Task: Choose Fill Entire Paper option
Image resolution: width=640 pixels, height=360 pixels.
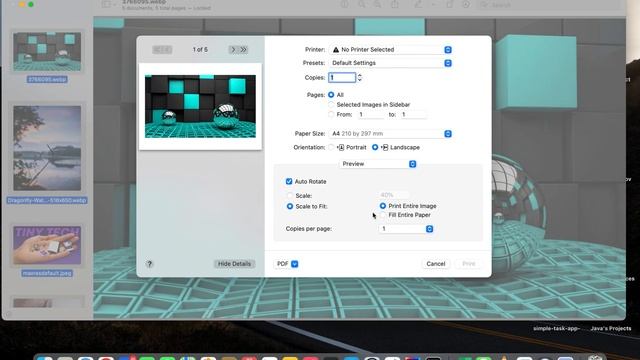Action: coord(382,215)
